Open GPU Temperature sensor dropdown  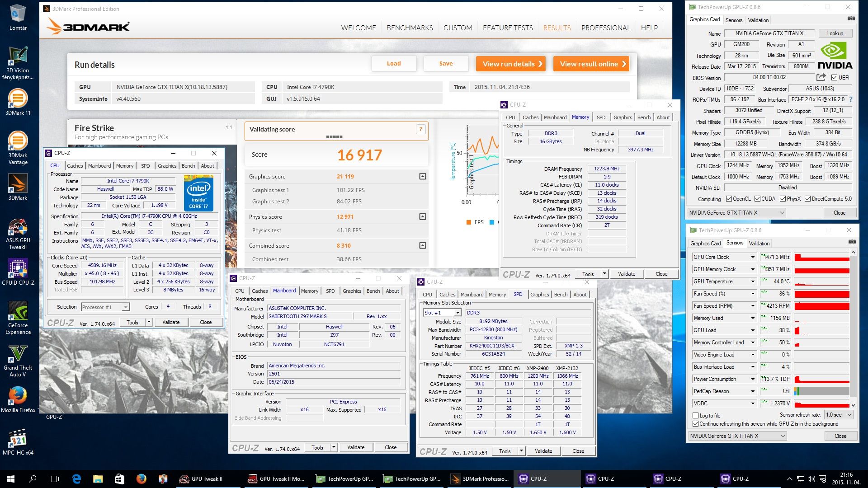[x=753, y=282]
